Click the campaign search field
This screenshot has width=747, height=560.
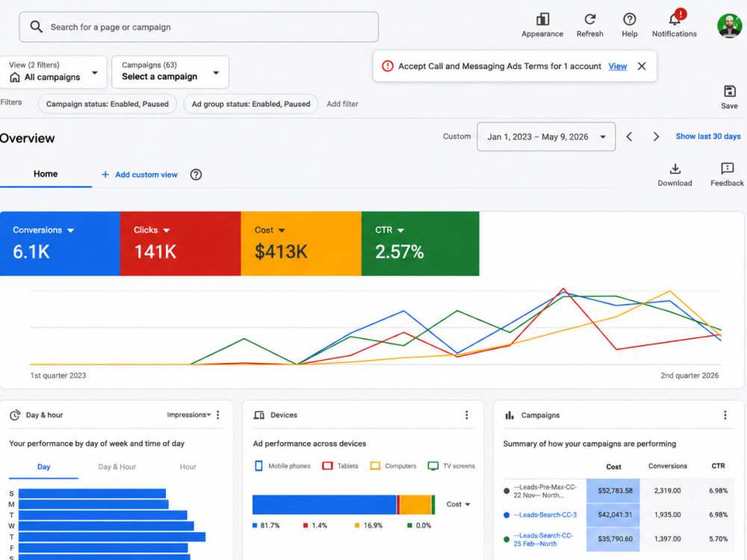[x=199, y=27]
